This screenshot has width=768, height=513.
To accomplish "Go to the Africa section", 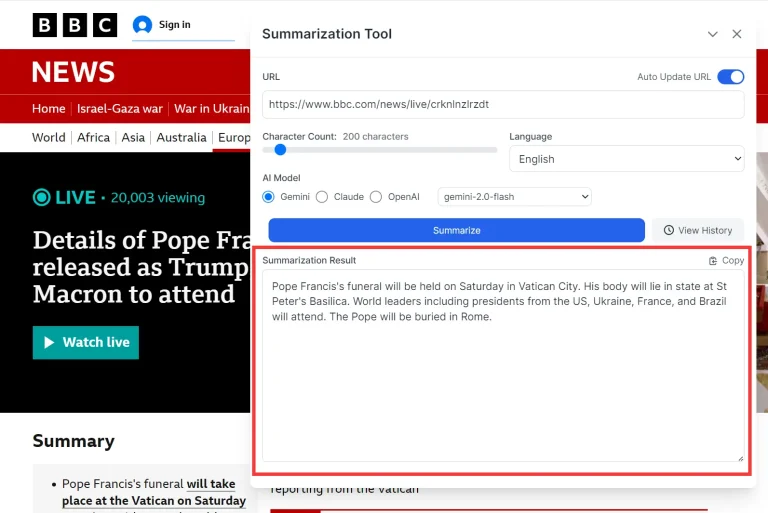I will point(93,137).
